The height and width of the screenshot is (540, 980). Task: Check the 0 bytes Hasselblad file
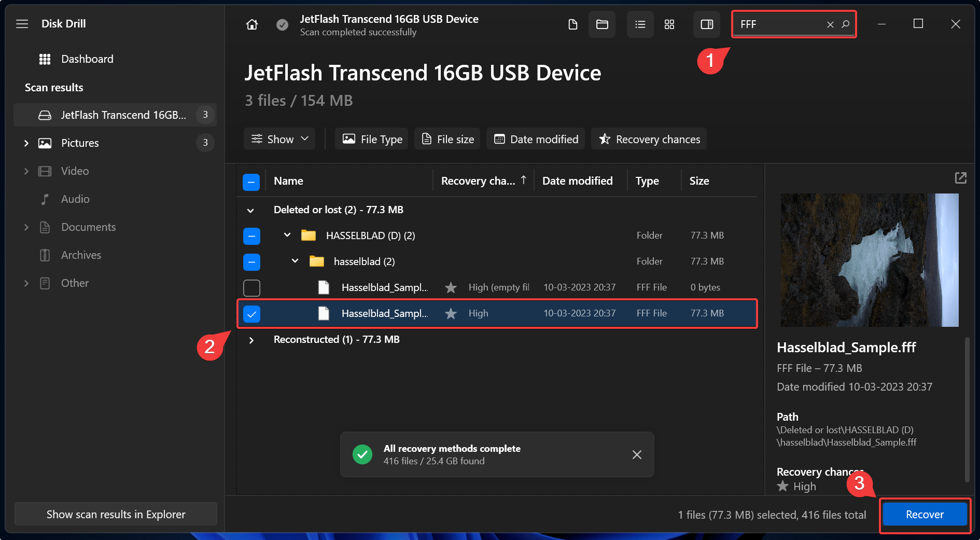(251, 288)
